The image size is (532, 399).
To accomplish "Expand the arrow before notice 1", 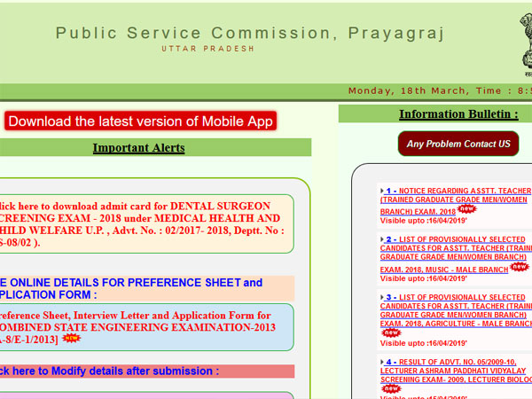I will click(x=382, y=191).
